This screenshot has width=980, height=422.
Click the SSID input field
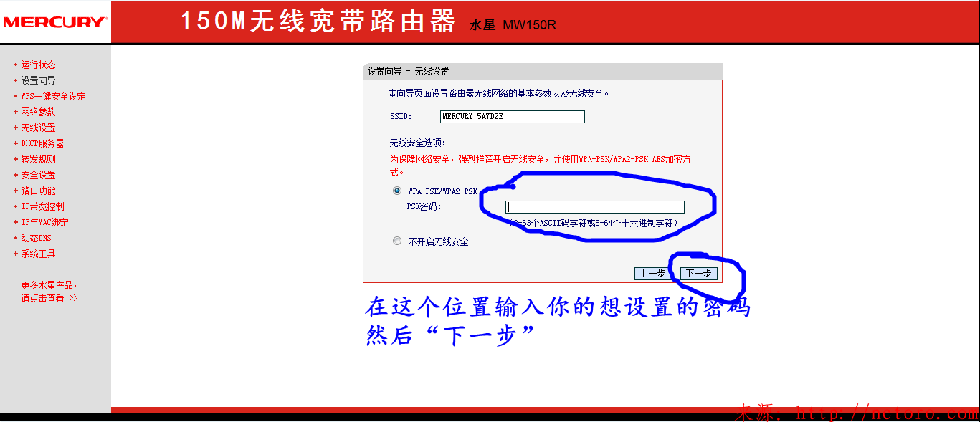coord(513,117)
